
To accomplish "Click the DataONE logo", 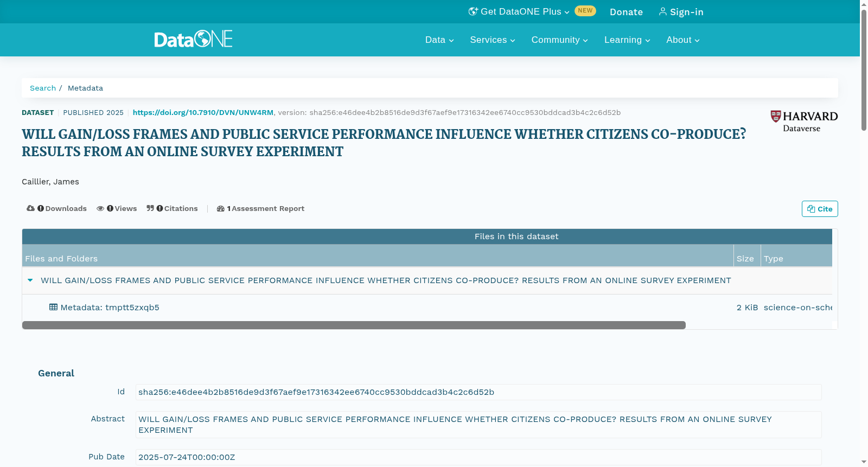I will 193,39.
